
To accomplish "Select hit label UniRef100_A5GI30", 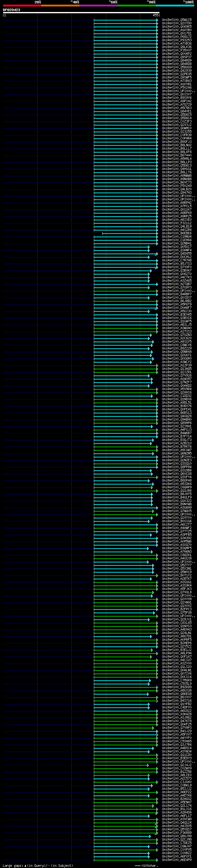I will [x=177, y=311].
